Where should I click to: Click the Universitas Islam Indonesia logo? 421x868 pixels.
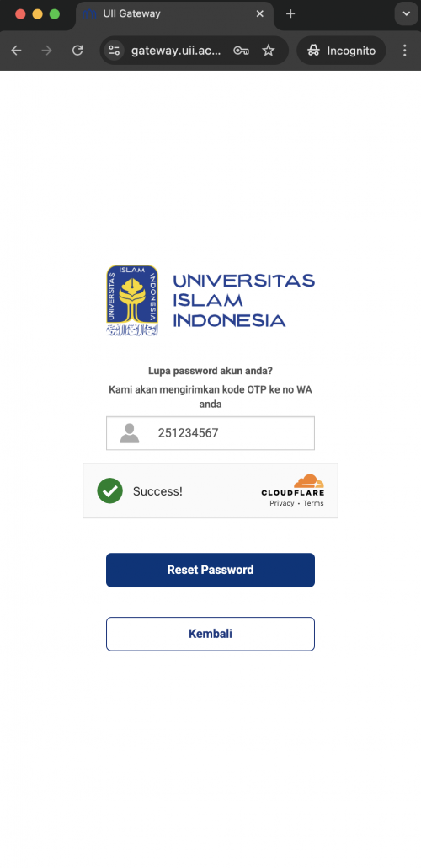pos(210,300)
